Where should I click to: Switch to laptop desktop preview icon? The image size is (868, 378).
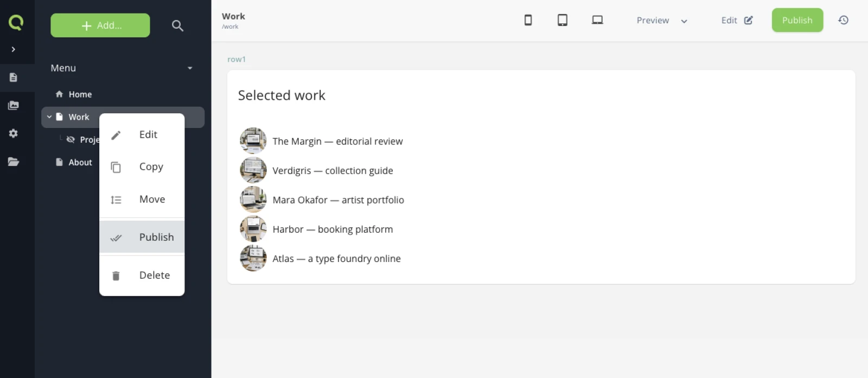click(597, 20)
